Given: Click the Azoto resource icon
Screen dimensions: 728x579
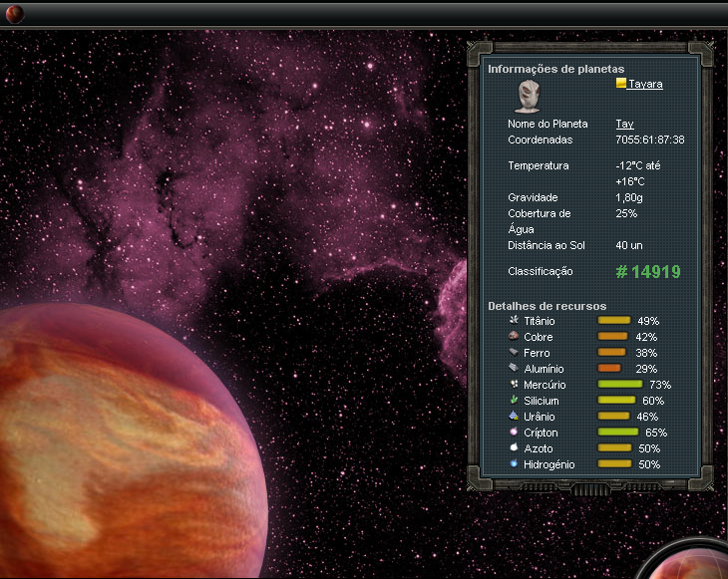Looking at the screenshot, I should pyautogui.click(x=514, y=448).
